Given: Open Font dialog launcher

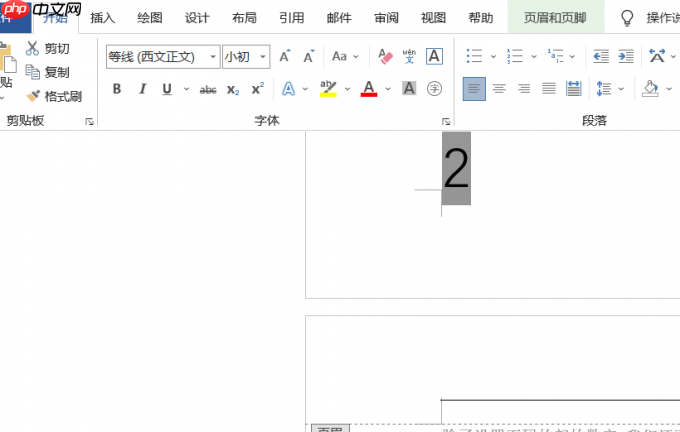Looking at the screenshot, I should coord(446,121).
